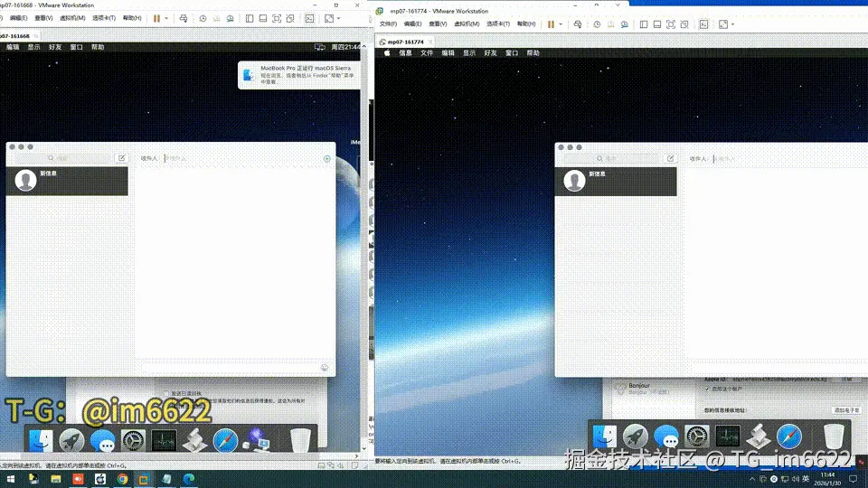Click the recipient field in right Messages window
868x488 pixels.
pos(790,159)
